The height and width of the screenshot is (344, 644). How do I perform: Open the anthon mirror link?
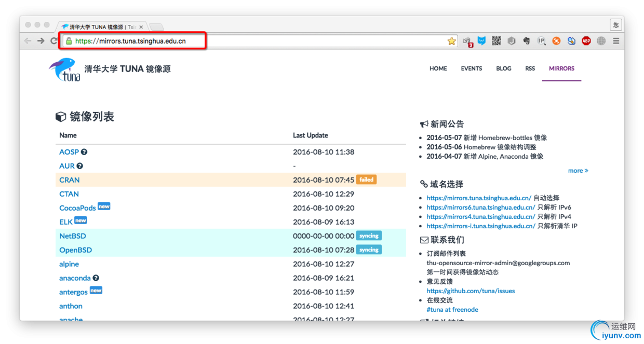pyautogui.click(x=71, y=306)
